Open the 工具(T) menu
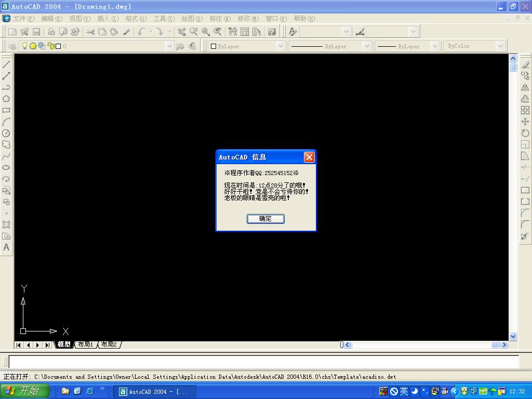Screen dimensions: 532x399 tap(164, 19)
